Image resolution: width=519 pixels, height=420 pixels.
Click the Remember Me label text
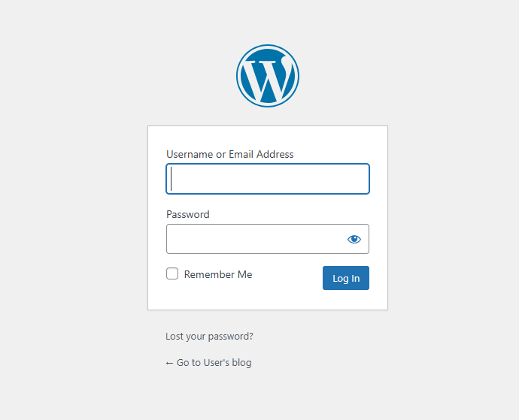click(218, 275)
